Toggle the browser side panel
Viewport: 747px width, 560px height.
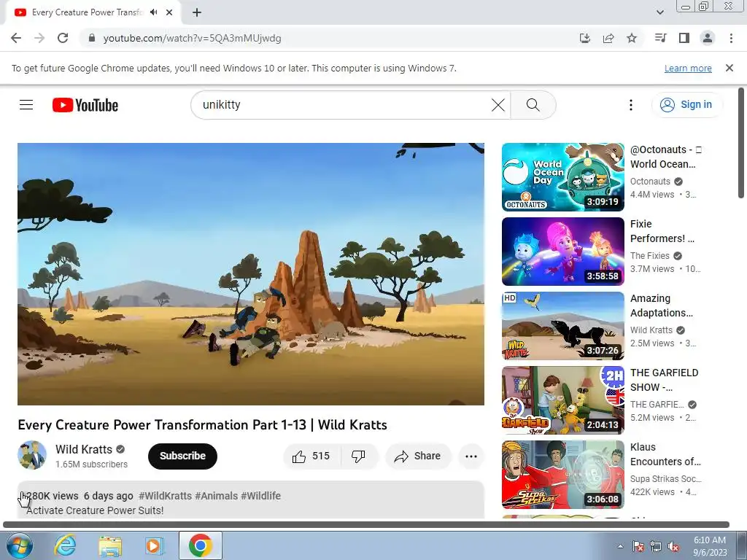pyautogui.click(x=684, y=38)
